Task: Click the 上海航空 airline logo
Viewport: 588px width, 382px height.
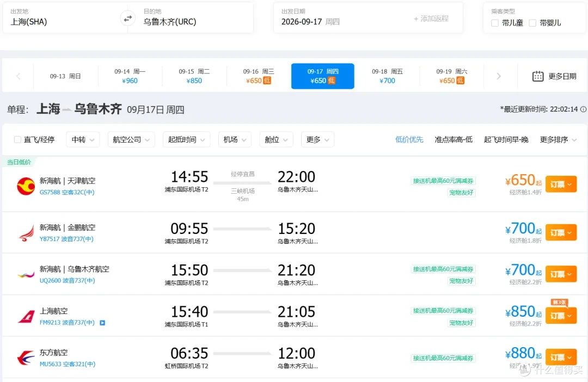Action: coord(26,316)
